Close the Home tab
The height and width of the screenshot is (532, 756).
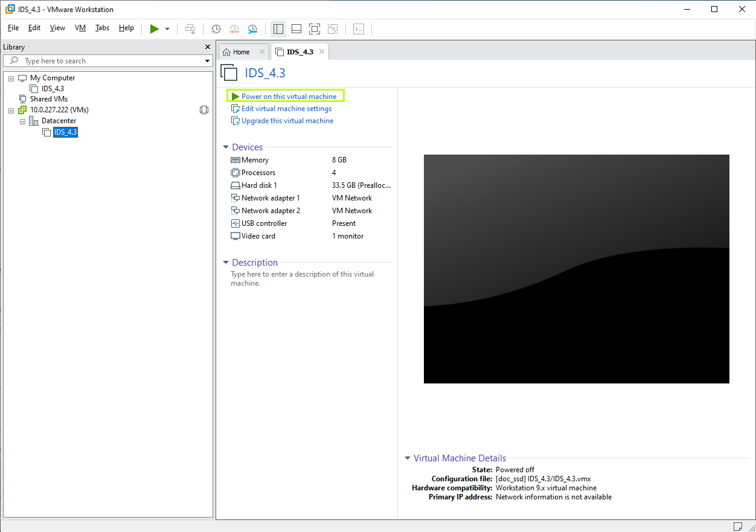pos(262,52)
